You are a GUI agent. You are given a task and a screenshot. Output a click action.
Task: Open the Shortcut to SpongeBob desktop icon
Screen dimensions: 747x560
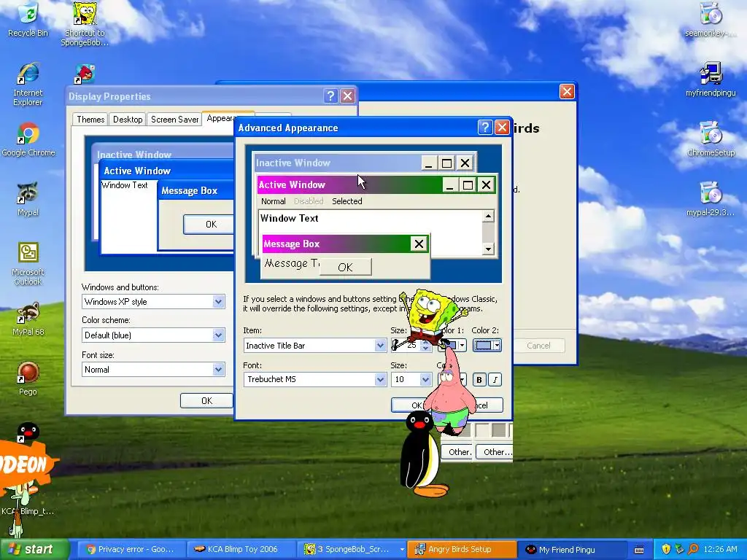(x=85, y=24)
